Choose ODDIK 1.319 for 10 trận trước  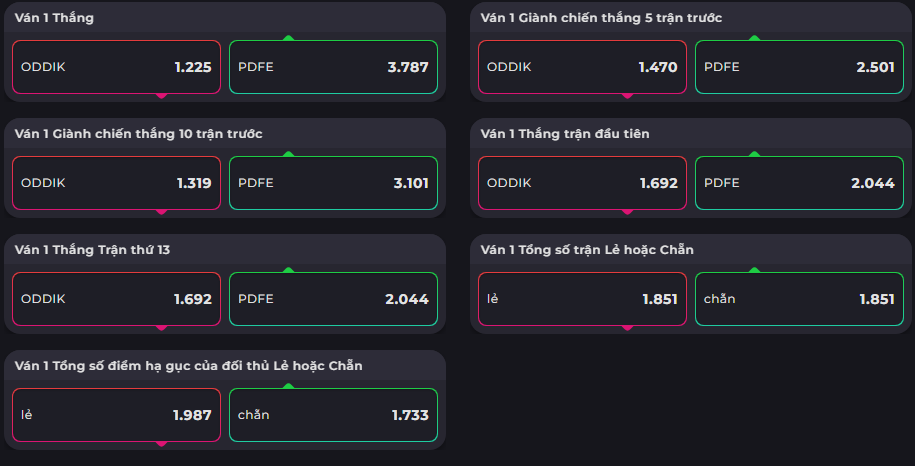click(x=116, y=183)
